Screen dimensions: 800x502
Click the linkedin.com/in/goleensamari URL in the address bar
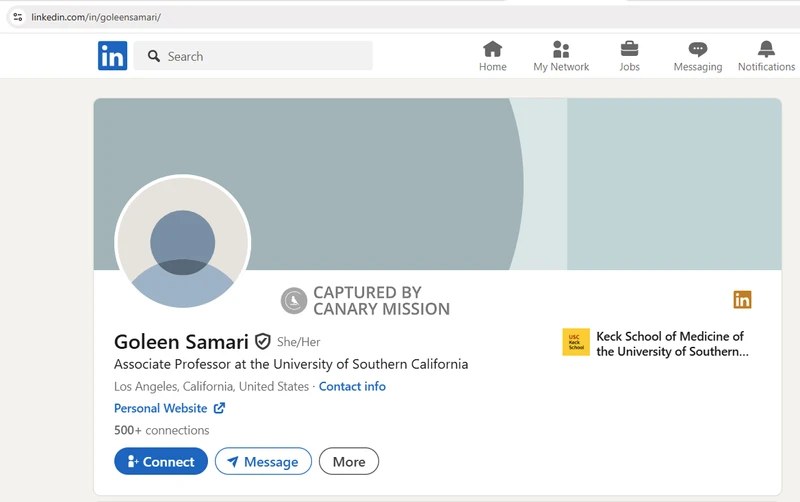point(96,17)
